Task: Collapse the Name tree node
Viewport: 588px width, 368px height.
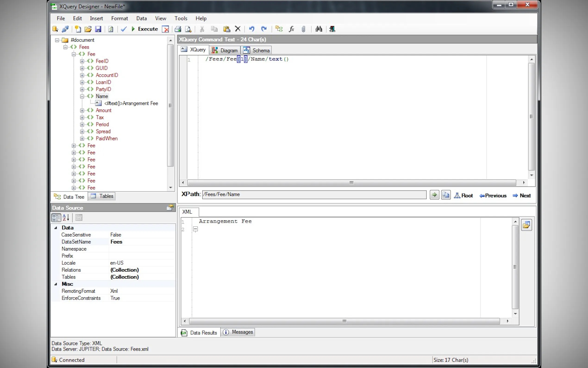Action: 82,96
